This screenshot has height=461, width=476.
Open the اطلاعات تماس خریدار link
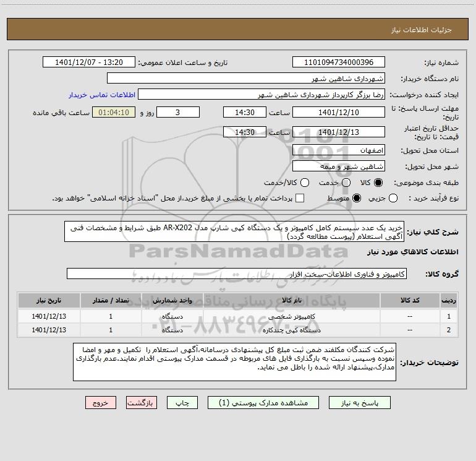[x=102, y=95]
